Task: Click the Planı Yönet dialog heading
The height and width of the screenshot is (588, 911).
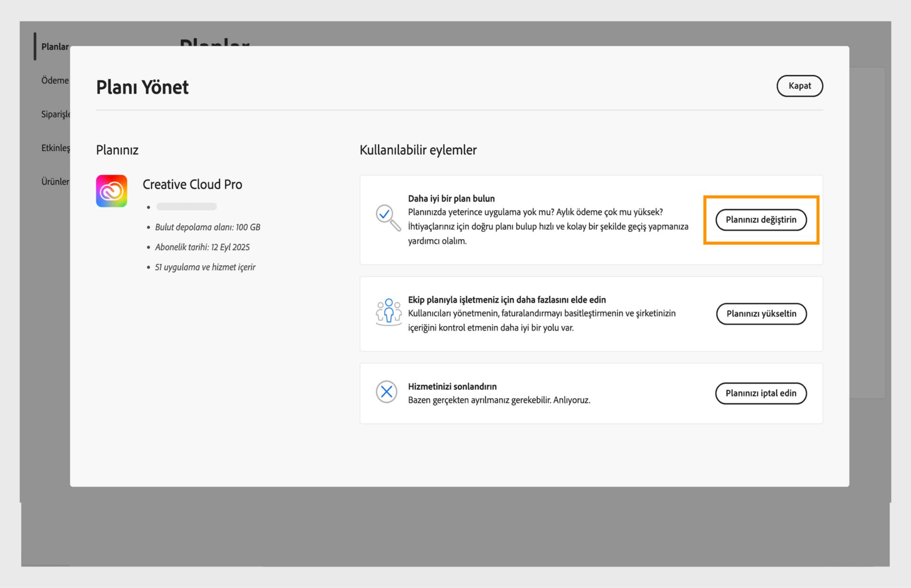Action: pyautogui.click(x=142, y=87)
